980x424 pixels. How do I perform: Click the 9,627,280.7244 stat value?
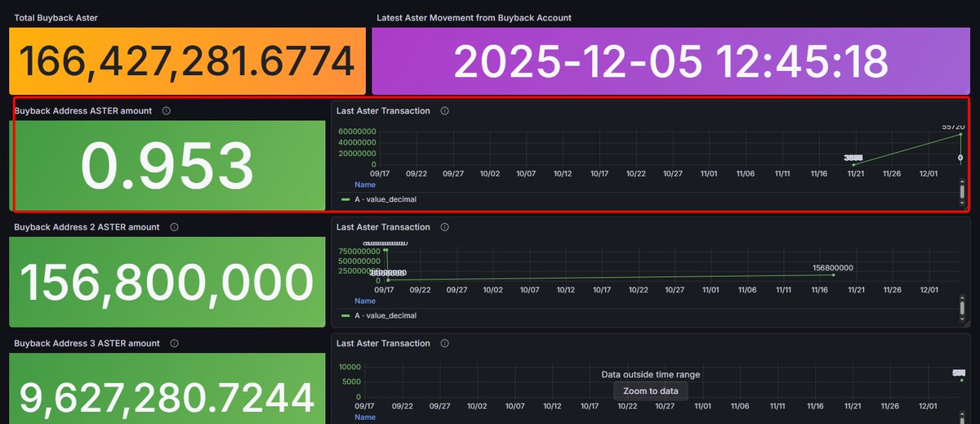tap(167, 398)
